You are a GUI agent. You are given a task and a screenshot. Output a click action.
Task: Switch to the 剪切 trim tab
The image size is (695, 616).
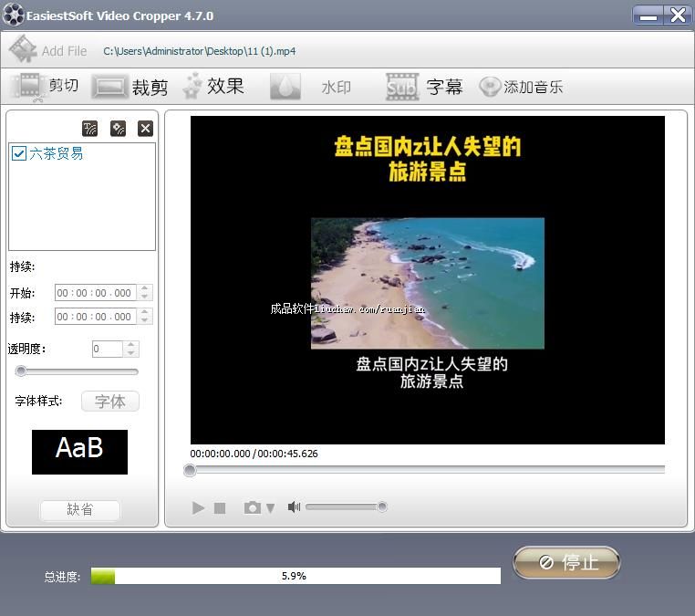tap(46, 87)
